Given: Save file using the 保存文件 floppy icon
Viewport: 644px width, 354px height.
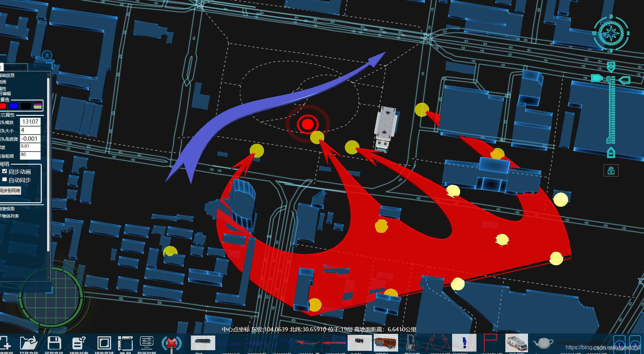Looking at the screenshot, I should tap(54, 343).
